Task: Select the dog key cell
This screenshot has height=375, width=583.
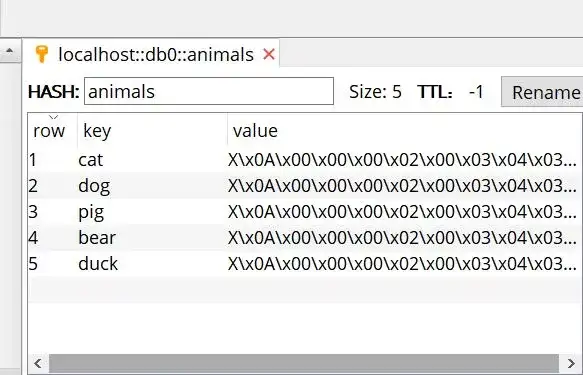Action: coord(152,185)
